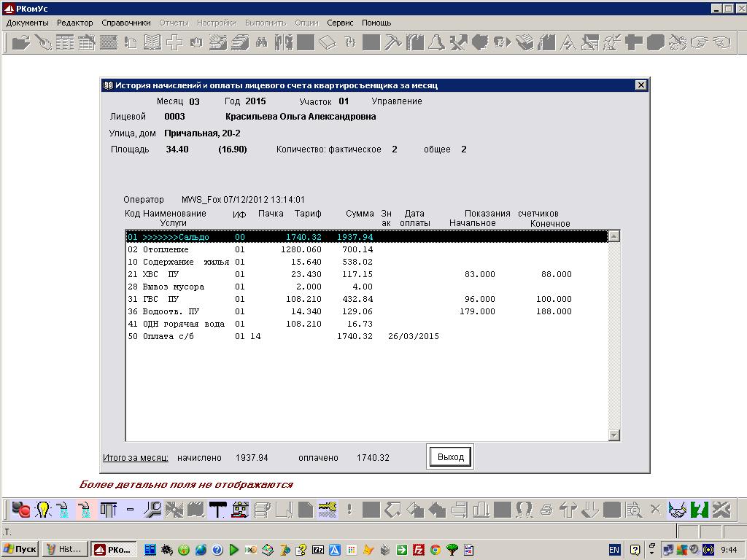Click the green question mark help icon
This screenshot has width=747, height=560.
pyautogui.click(x=700, y=509)
